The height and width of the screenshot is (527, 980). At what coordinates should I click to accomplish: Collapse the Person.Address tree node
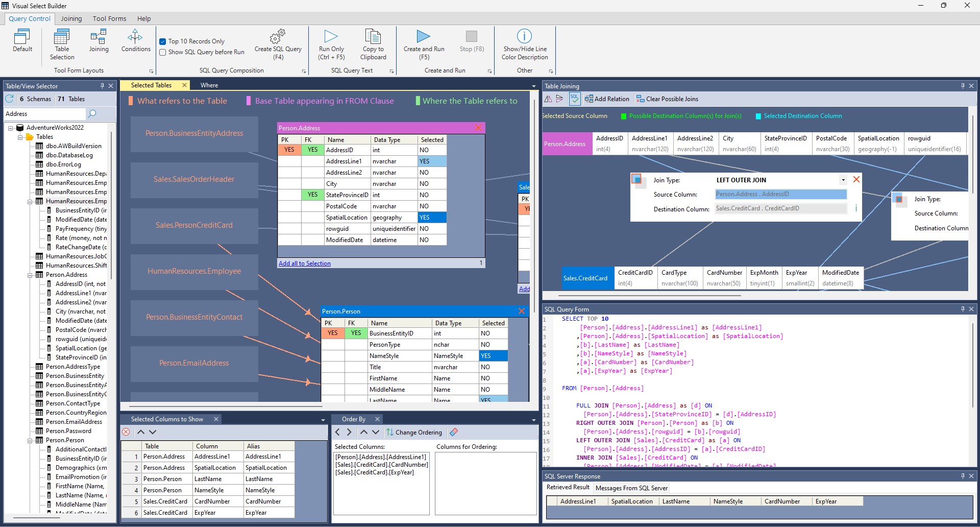point(31,275)
